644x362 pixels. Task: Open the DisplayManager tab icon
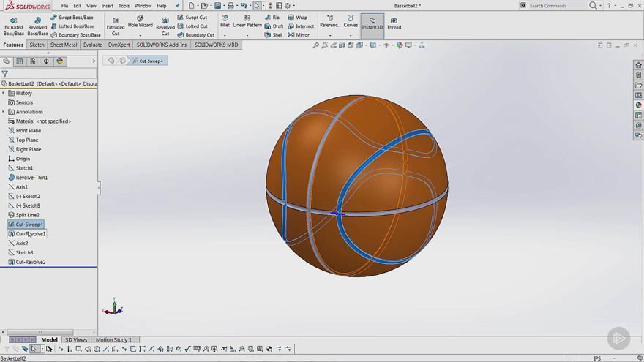(x=60, y=61)
